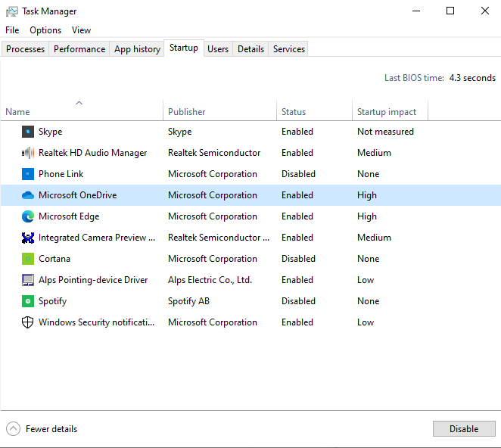Image resolution: width=501 pixels, height=448 pixels.
Task: Click the Realtek HD Audio Manager speaker icon
Action: [x=28, y=153]
